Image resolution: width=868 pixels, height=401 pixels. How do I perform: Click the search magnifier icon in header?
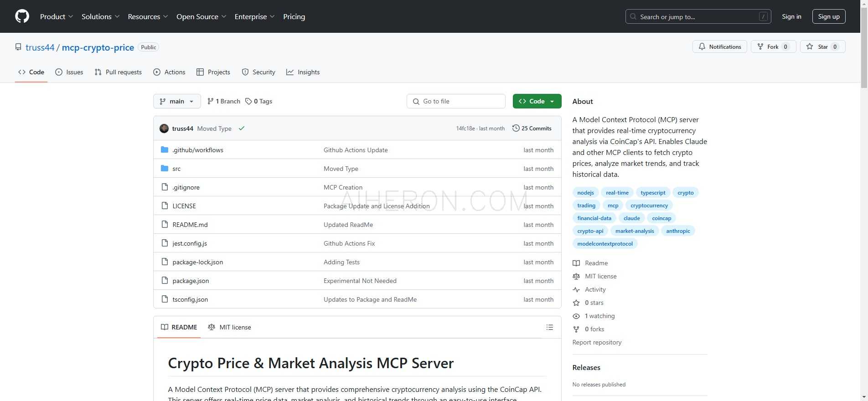(633, 16)
